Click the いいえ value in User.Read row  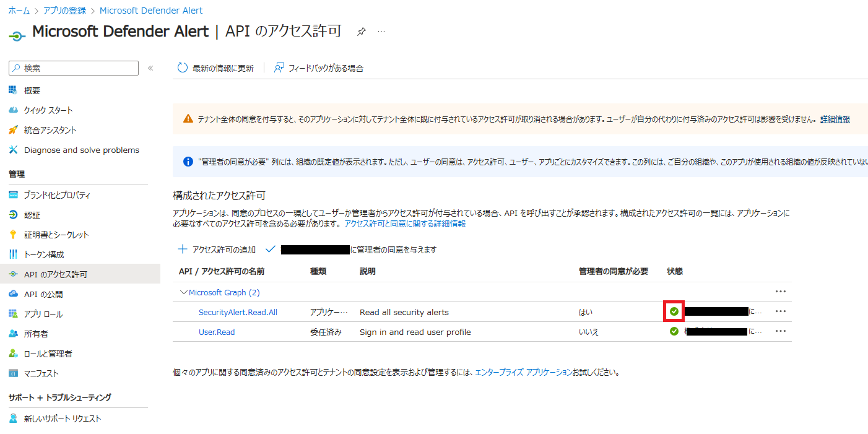pos(589,332)
